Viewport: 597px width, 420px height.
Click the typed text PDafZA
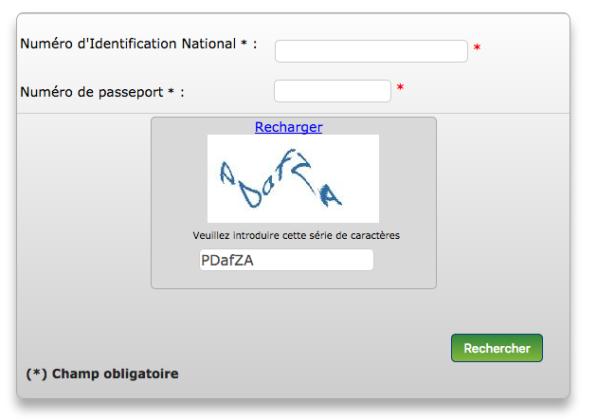[x=227, y=260]
